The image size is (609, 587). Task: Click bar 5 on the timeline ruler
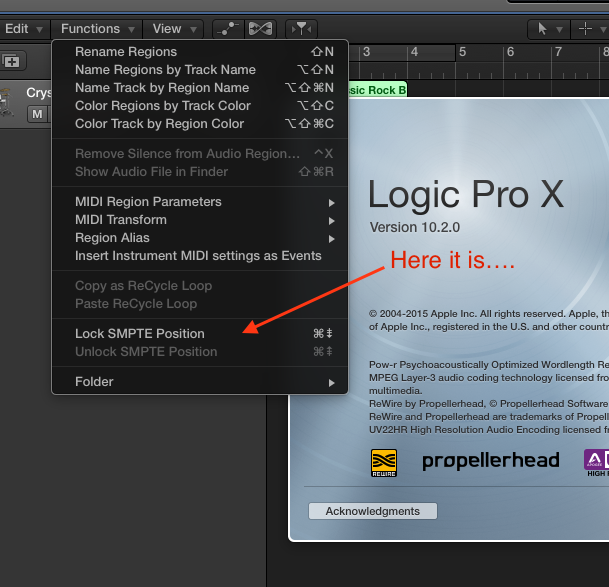point(462,52)
